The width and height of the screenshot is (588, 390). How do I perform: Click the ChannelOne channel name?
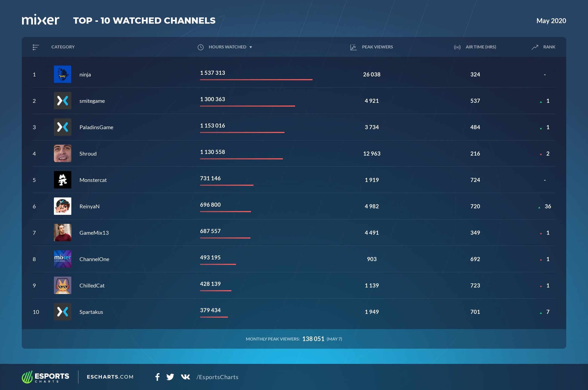94,259
